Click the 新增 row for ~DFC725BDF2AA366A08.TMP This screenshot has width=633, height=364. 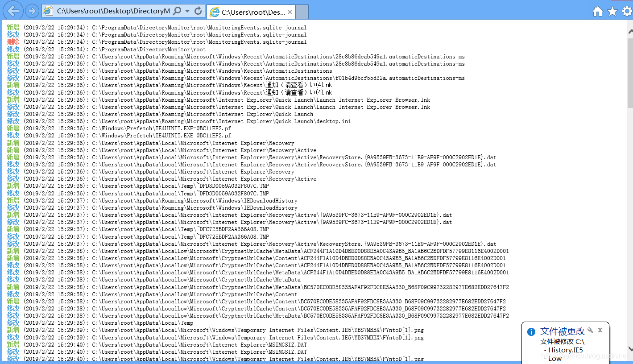click(138, 229)
